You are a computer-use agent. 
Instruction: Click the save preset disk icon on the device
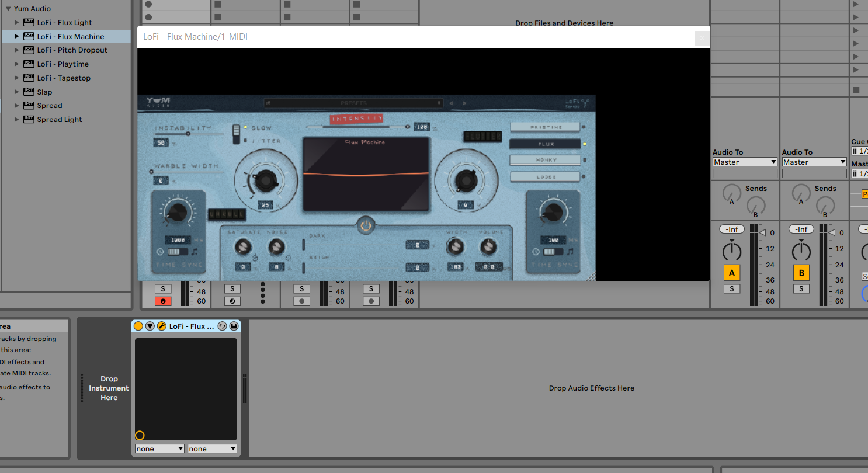234,326
